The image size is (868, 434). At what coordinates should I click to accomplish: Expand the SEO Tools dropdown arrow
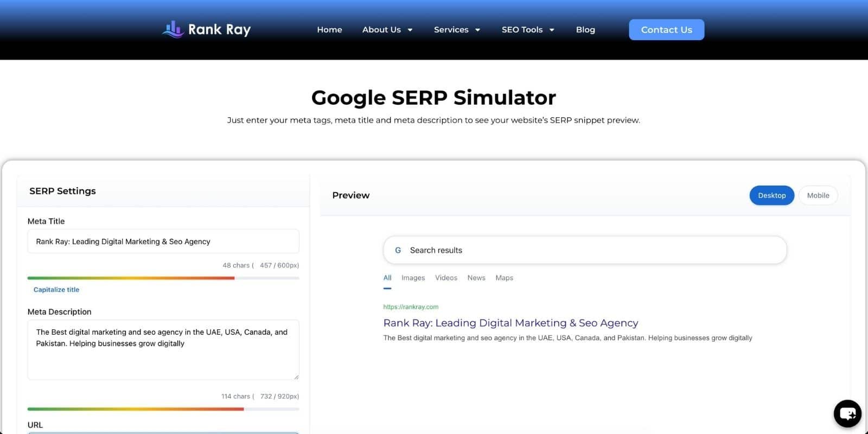coord(552,30)
